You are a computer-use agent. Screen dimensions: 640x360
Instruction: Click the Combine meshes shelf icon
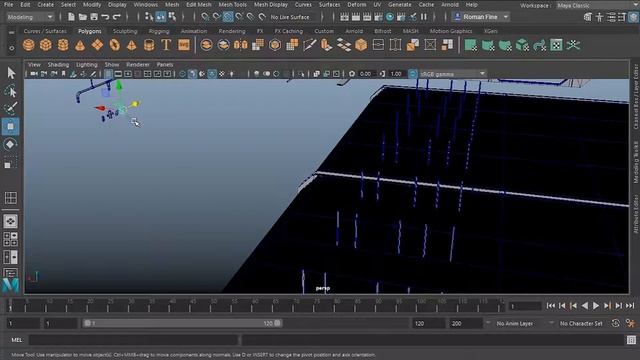pyautogui.click(x=207, y=45)
